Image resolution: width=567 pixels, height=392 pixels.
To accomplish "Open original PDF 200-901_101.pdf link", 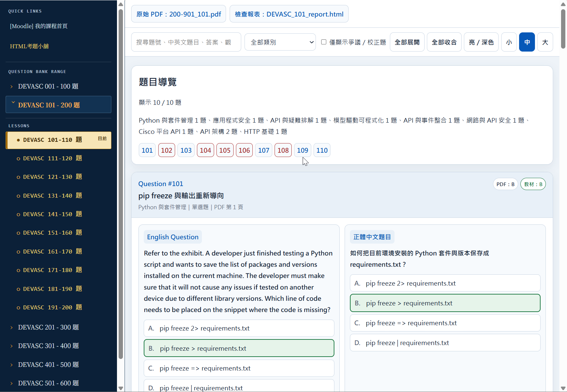I will point(178,14).
